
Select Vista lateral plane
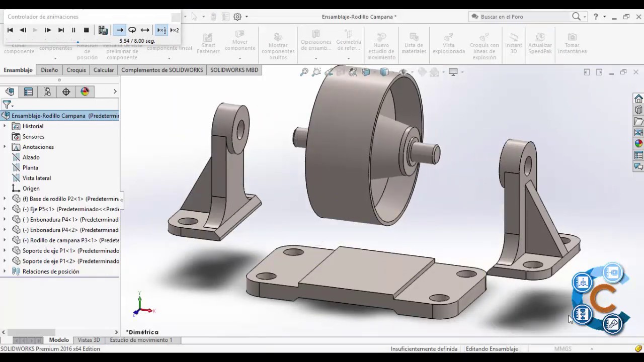[x=36, y=178]
